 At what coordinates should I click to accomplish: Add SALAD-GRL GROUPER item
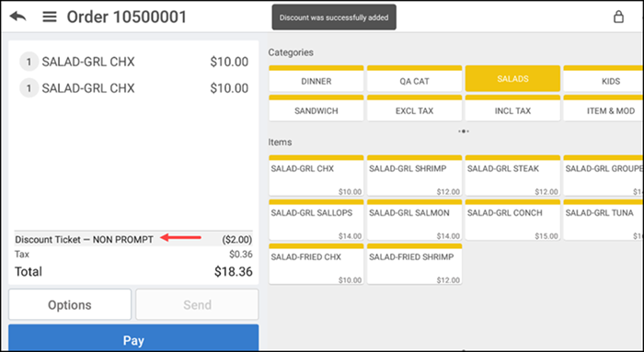(604, 176)
